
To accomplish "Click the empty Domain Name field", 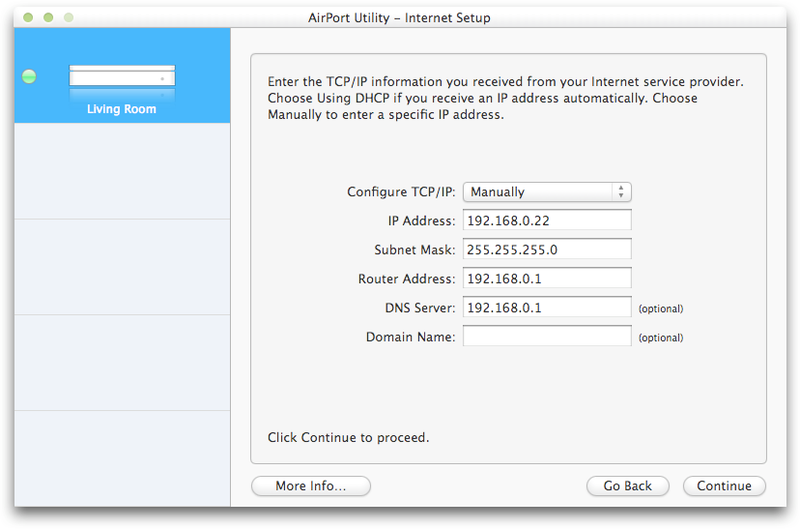I will [x=547, y=337].
